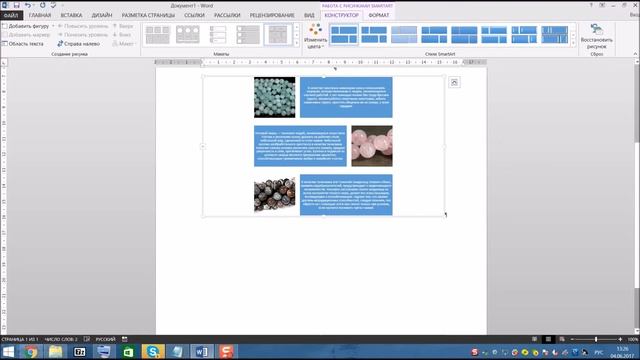
Task: Switch to the ВИД tab
Action: coord(309,16)
